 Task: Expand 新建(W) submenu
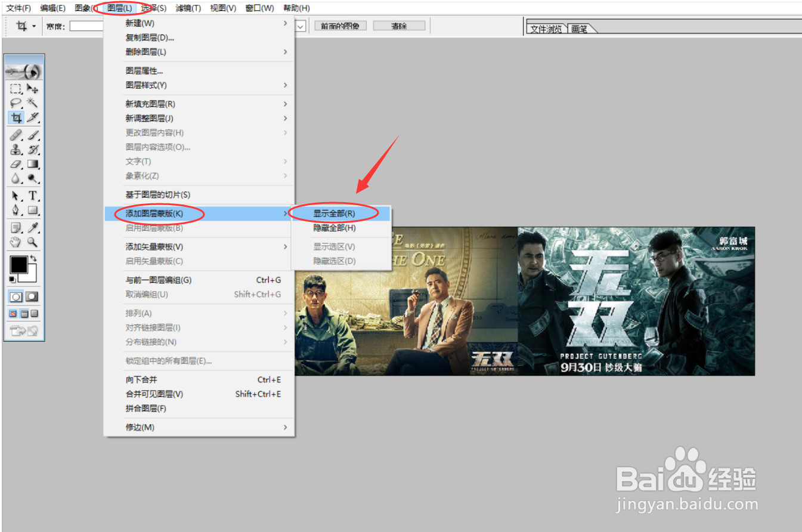285,23
